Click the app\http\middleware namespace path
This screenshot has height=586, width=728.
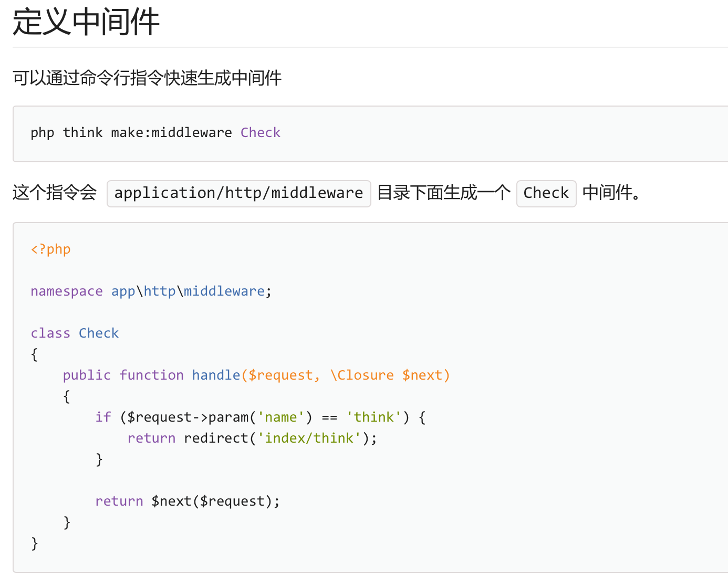coord(188,291)
